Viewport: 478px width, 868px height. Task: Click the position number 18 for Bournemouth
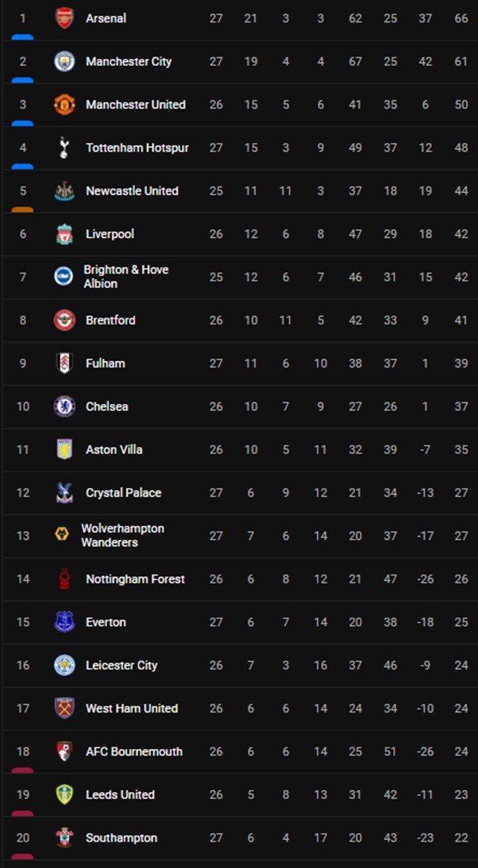[23, 751]
